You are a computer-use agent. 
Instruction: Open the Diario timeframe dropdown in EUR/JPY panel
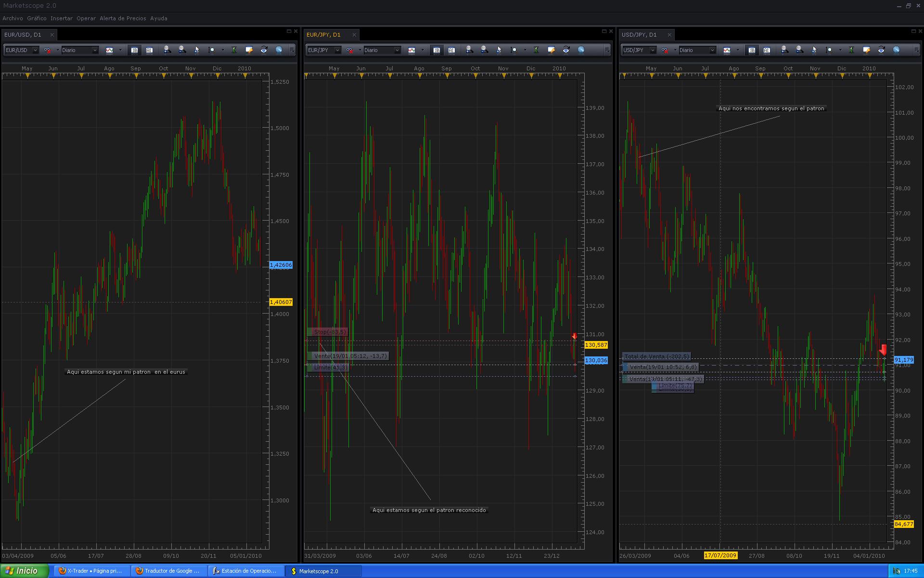397,50
